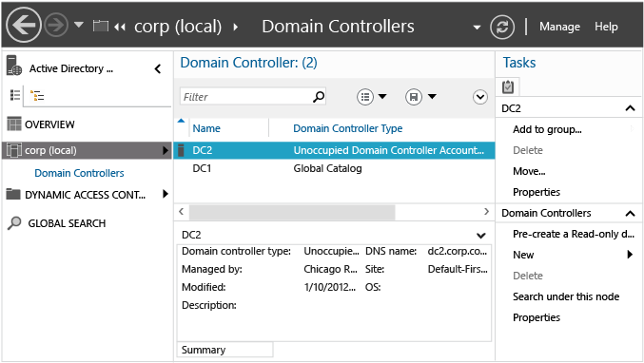This screenshot has height=363, width=644.
Task: Click Pre-create a Read-only d... task
Action: 574,234
